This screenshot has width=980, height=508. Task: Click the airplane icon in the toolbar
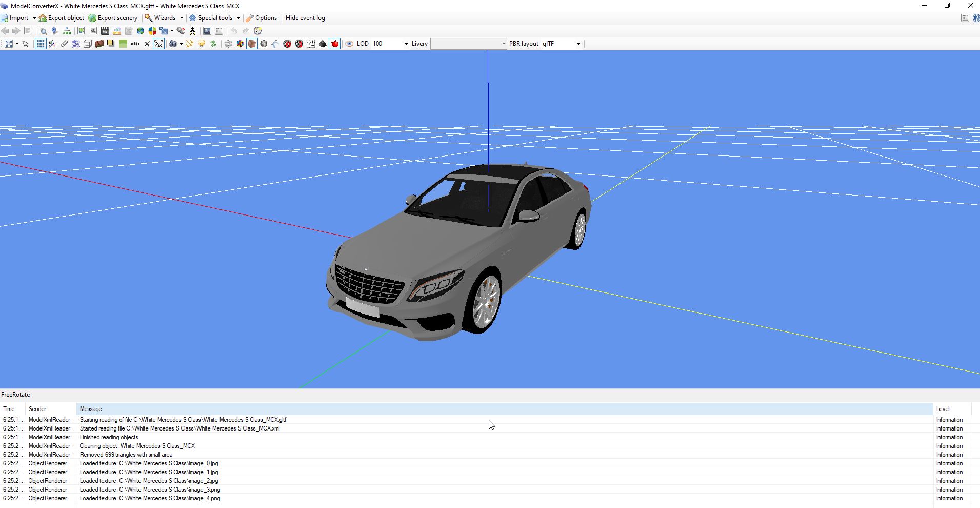147,44
